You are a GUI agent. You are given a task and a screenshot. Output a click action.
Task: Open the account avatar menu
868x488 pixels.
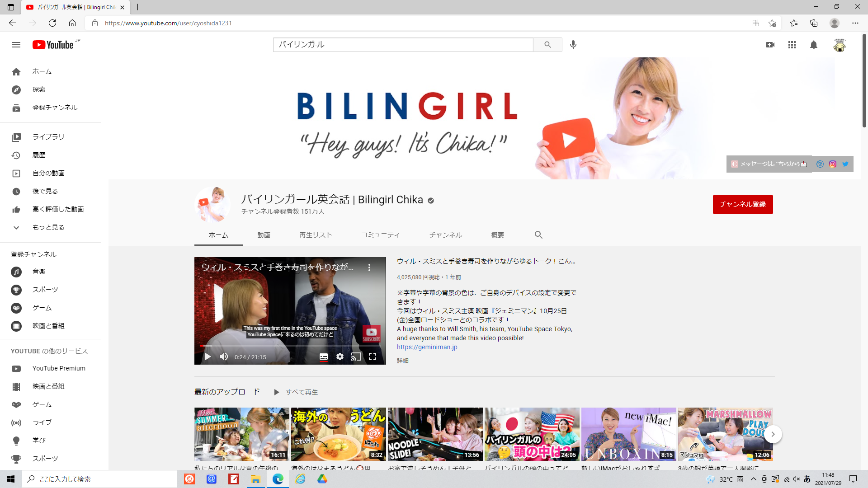840,45
